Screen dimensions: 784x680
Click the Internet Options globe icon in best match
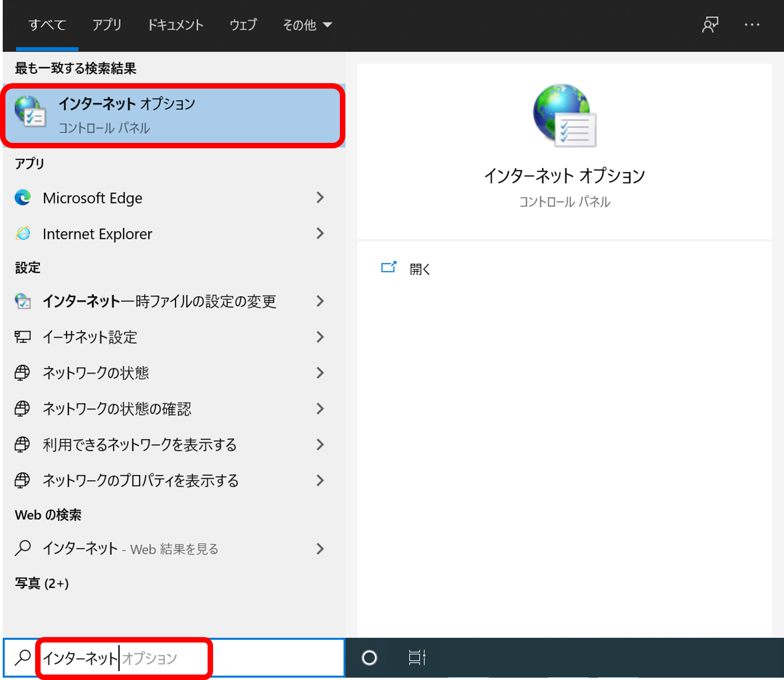(30, 112)
